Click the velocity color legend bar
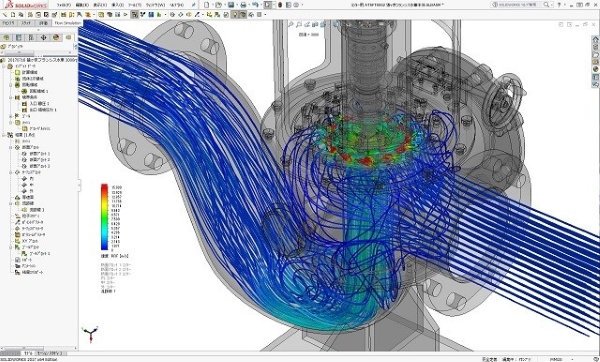This screenshot has width=600, height=362. click(104, 217)
